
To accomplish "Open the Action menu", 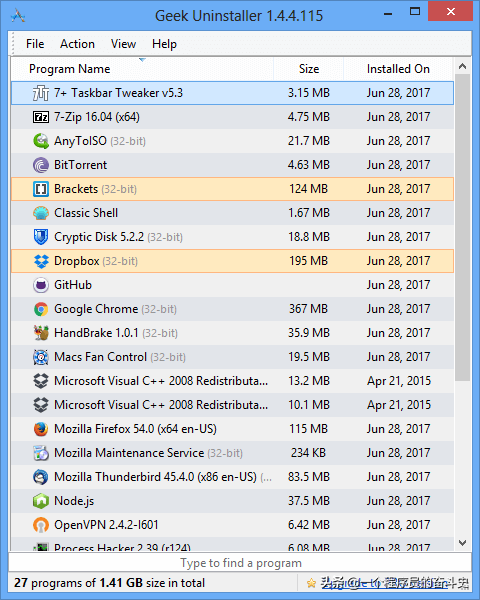I will point(77,44).
